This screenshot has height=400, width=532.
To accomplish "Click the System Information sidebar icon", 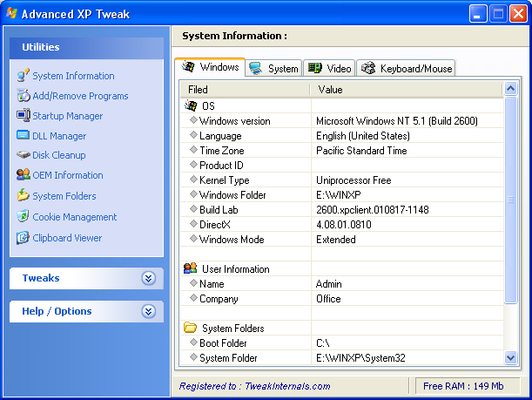I will [24, 76].
